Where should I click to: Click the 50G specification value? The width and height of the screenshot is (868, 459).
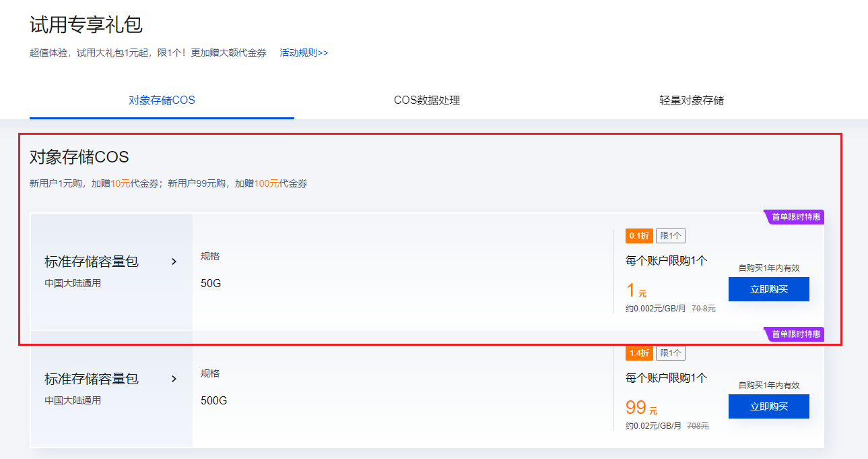point(211,283)
